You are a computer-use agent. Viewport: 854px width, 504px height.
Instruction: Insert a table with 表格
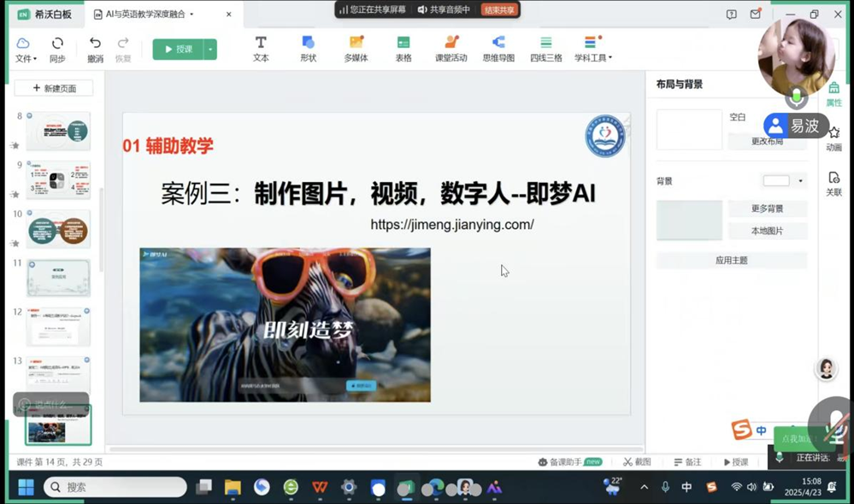[403, 49]
